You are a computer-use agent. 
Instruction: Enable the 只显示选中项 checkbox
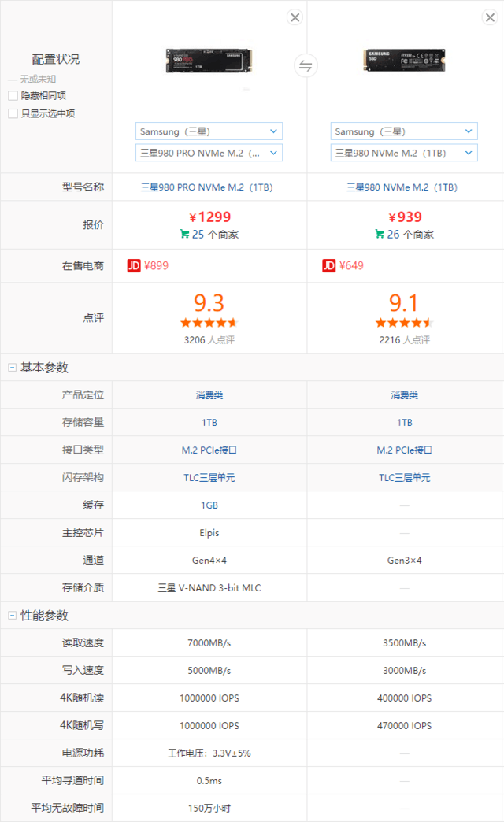pos(13,113)
